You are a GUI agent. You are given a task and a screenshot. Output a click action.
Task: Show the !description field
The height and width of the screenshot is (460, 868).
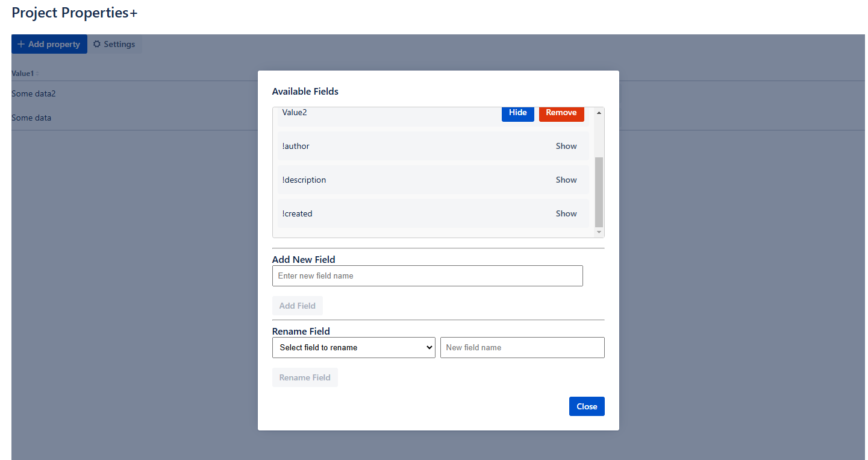566,180
